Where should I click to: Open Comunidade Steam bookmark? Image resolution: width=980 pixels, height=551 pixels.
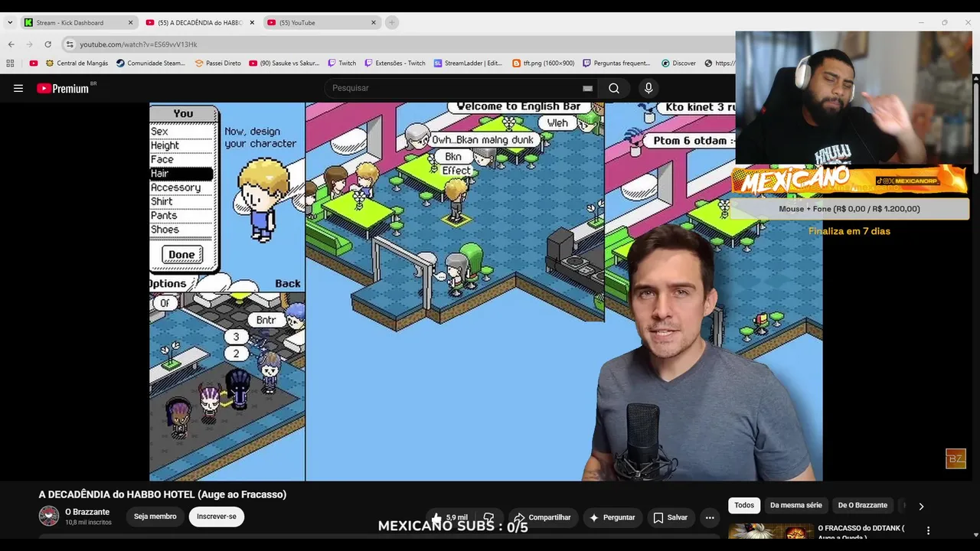pyautogui.click(x=151, y=64)
